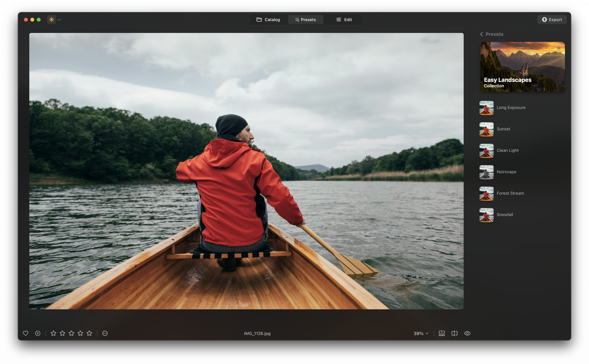Apply the Forest Stream preset

point(522,193)
